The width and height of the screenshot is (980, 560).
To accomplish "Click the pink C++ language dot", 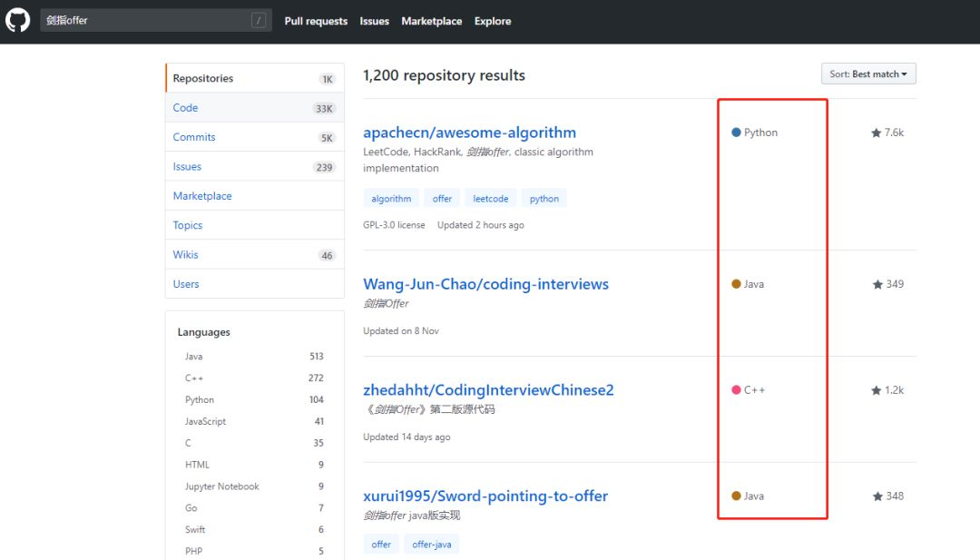I will pos(736,390).
